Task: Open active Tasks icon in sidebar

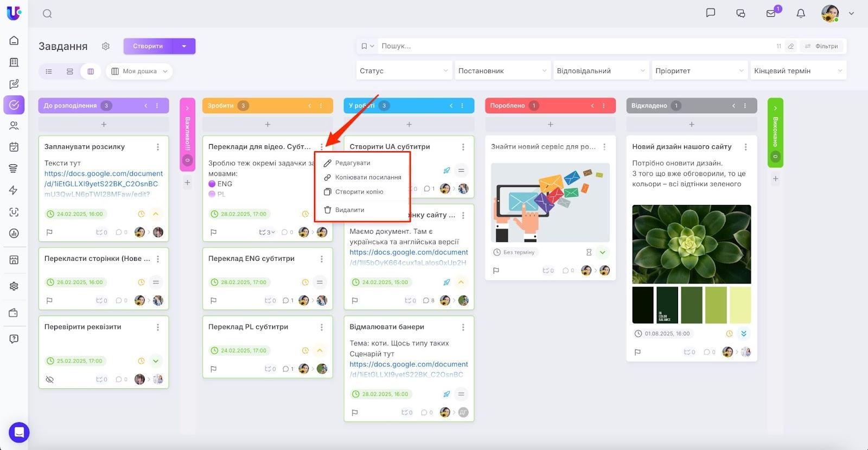Action: click(x=14, y=105)
